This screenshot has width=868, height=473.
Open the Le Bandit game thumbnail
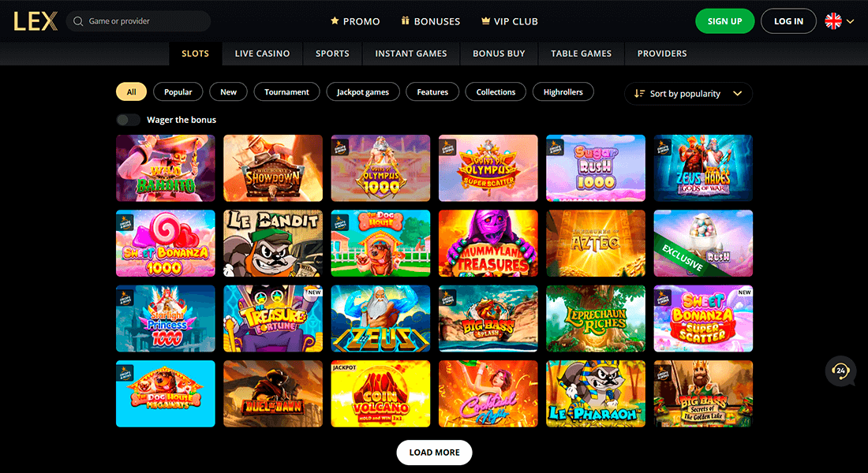click(273, 244)
